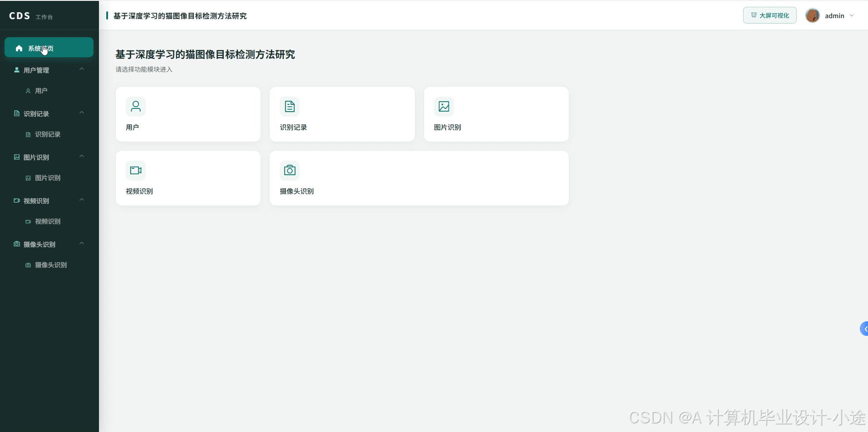
Task: Click the admin username text
Action: [834, 16]
